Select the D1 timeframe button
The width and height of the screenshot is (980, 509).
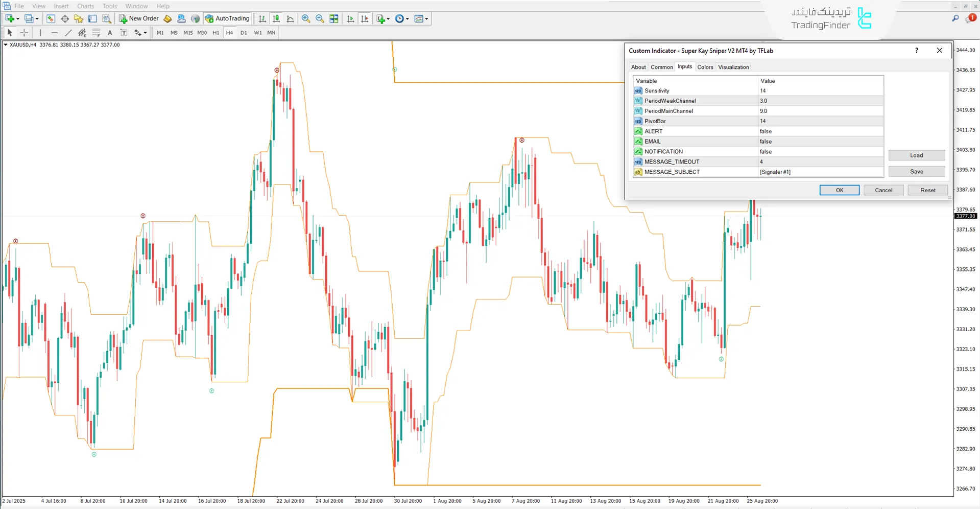point(244,33)
